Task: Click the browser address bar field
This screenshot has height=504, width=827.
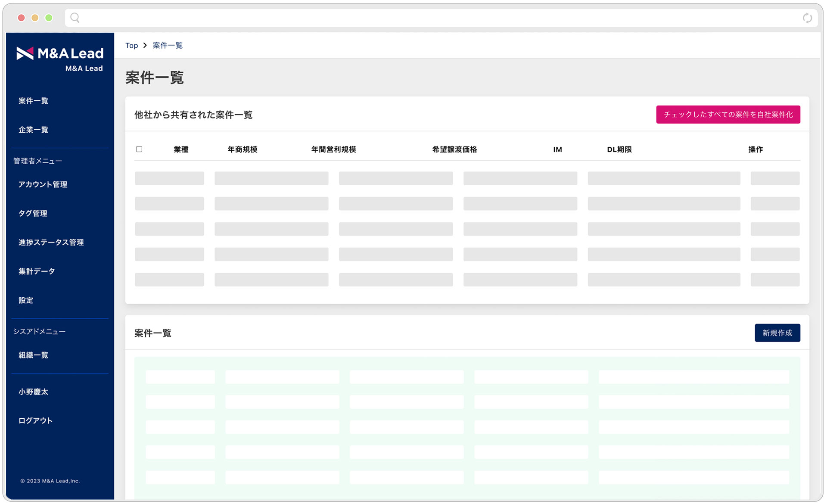Action: (431, 18)
